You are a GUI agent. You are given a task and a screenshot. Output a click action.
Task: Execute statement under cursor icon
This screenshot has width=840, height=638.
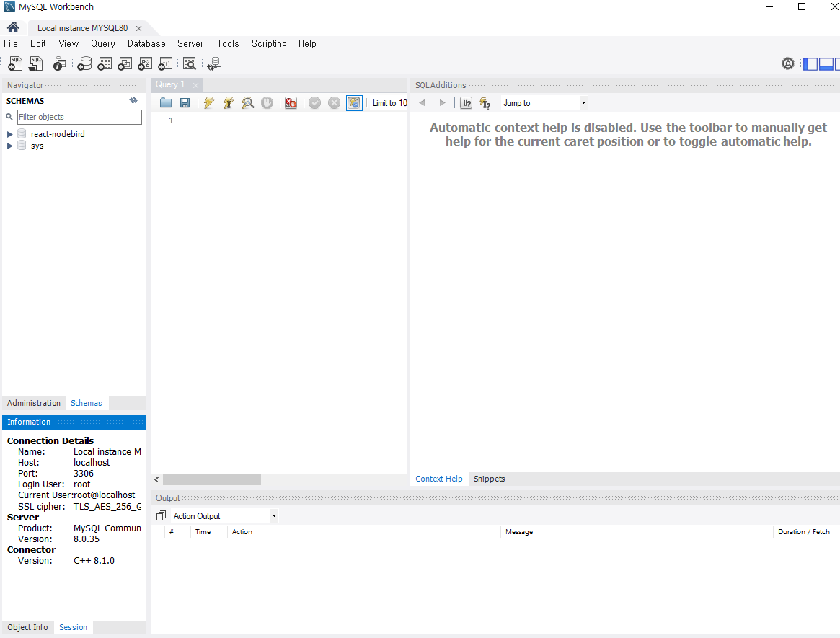pos(229,103)
